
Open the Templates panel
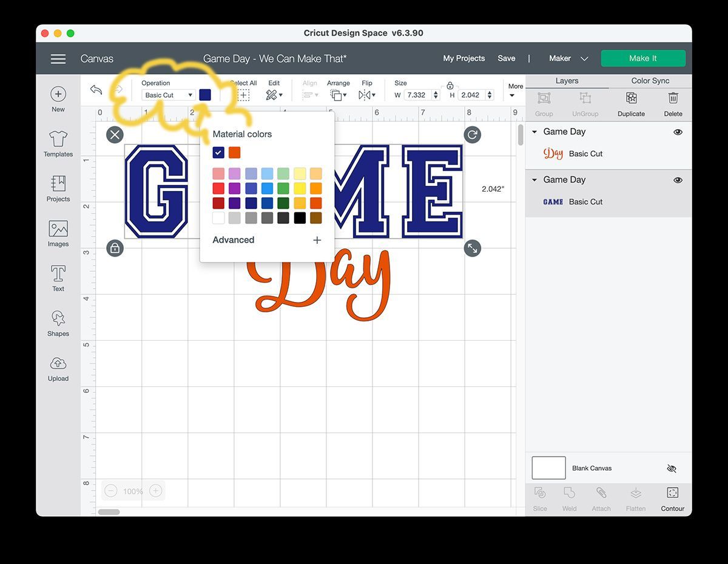(58, 144)
